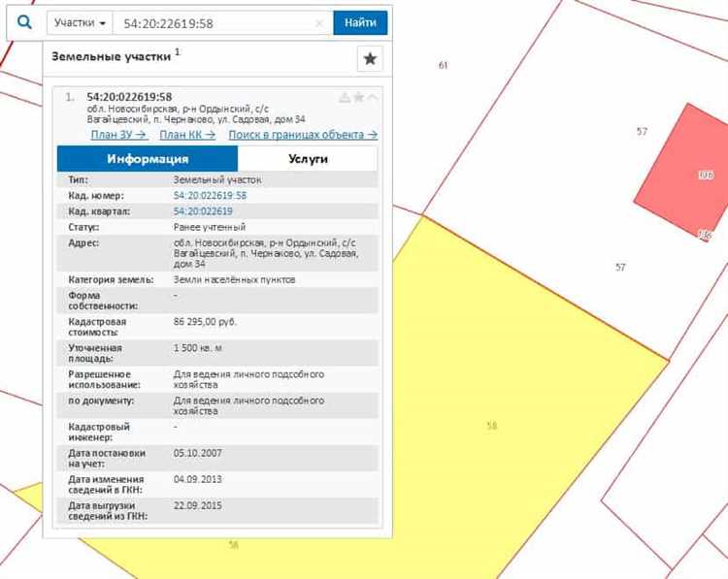Click the favorites star button in results header
The image size is (728, 579).
pyautogui.click(x=370, y=59)
